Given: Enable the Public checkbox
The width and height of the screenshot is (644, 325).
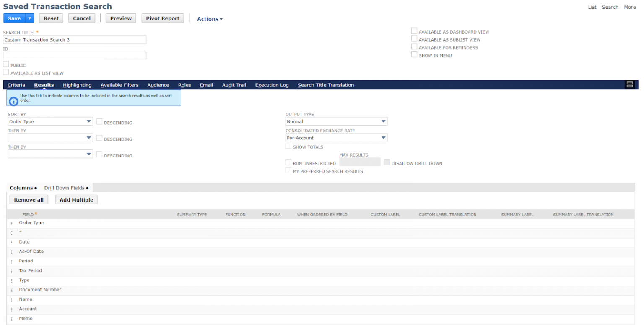Looking at the screenshot, I should pyautogui.click(x=6, y=65).
